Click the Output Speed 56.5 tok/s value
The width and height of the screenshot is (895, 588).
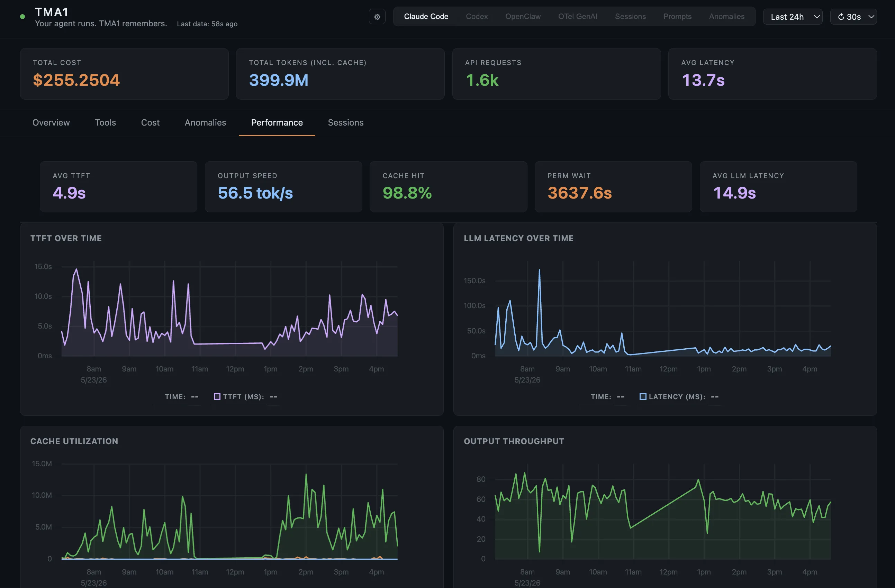coord(255,193)
